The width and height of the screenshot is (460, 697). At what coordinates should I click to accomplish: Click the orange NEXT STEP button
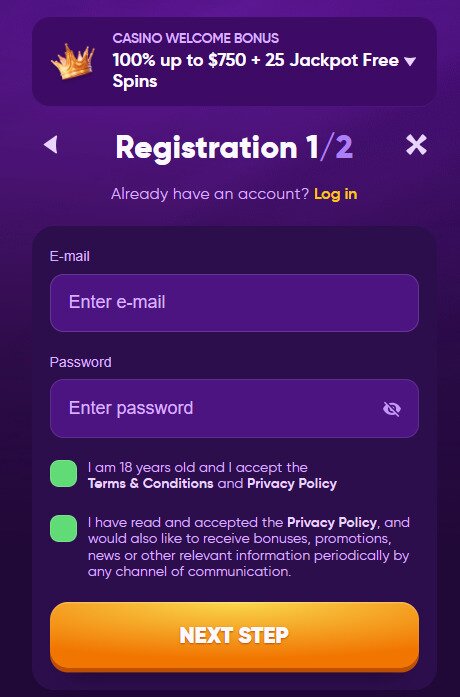234,635
